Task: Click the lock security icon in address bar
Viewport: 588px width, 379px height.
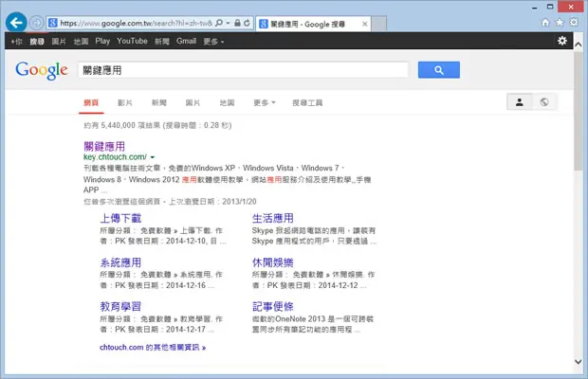Action: (237, 23)
